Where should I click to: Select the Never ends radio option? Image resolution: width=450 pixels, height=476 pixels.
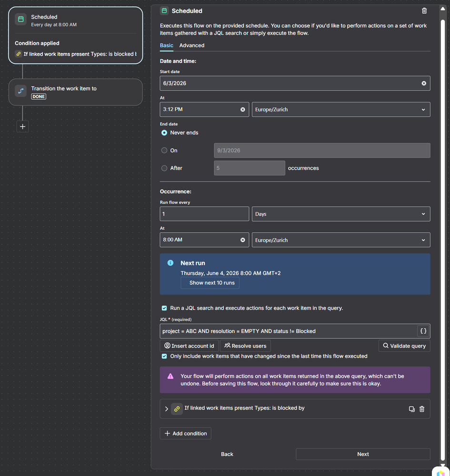pyautogui.click(x=164, y=132)
